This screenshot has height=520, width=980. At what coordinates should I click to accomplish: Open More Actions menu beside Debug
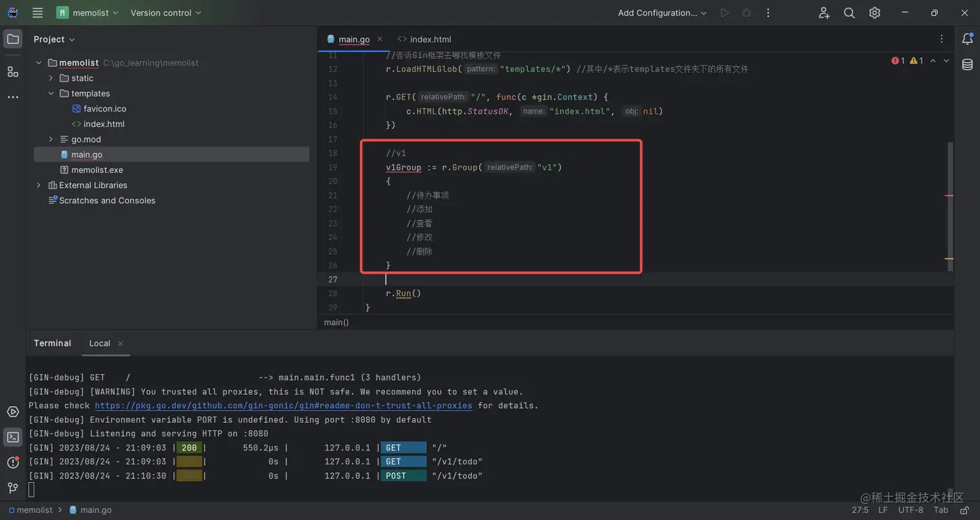tap(768, 13)
